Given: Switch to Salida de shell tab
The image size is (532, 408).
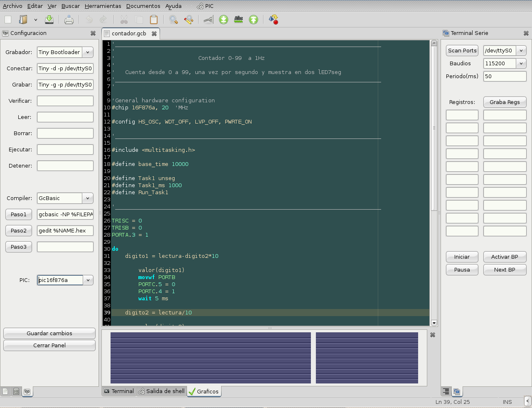Looking at the screenshot, I should coord(161,391).
